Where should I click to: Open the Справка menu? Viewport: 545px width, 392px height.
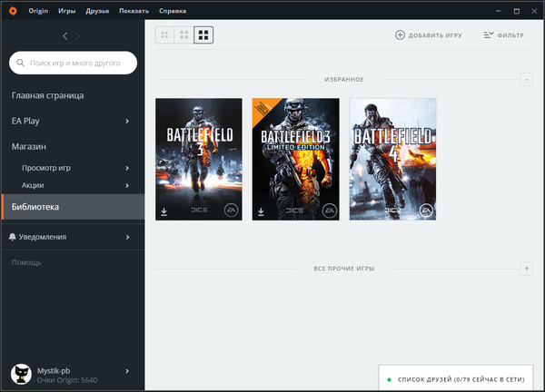(173, 11)
